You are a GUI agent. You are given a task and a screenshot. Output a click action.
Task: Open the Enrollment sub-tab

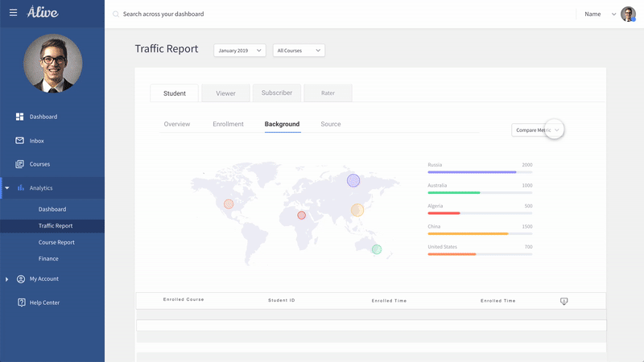[228, 124]
